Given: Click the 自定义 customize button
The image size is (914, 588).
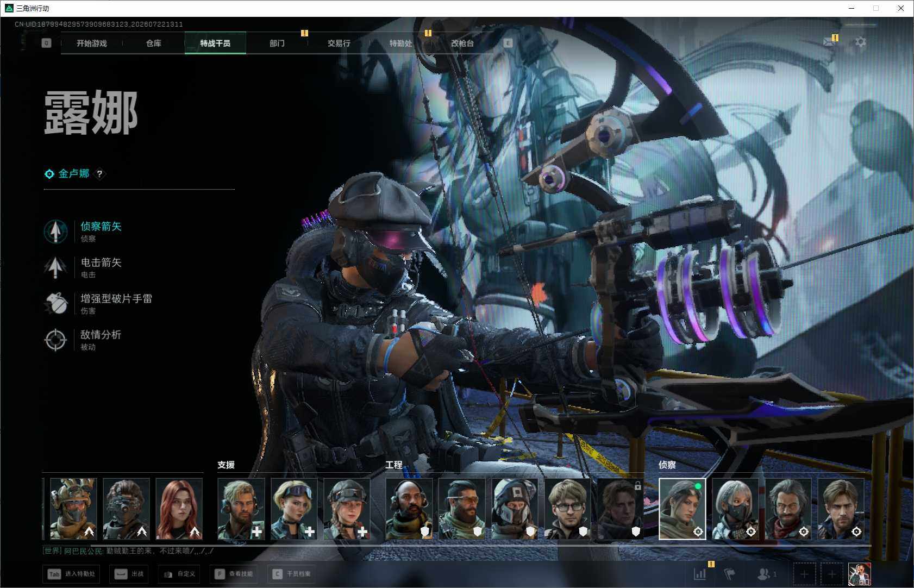Looking at the screenshot, I should [179, 574].
